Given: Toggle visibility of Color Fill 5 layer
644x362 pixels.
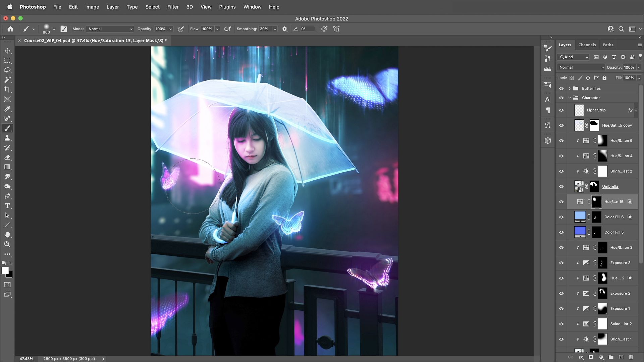Looking at the screenshot, I should click(x=561, y=232).
